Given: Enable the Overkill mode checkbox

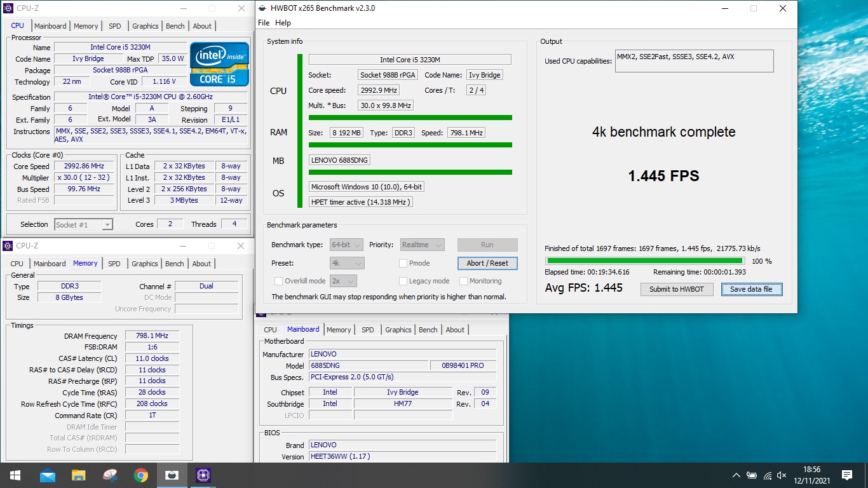Looking at the screenshot, I should [279, 281].
